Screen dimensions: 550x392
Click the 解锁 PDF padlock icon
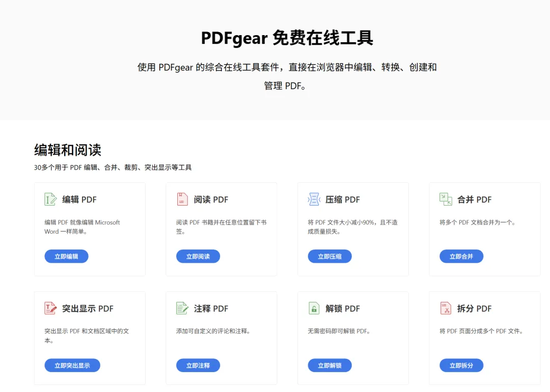(314, 308)
